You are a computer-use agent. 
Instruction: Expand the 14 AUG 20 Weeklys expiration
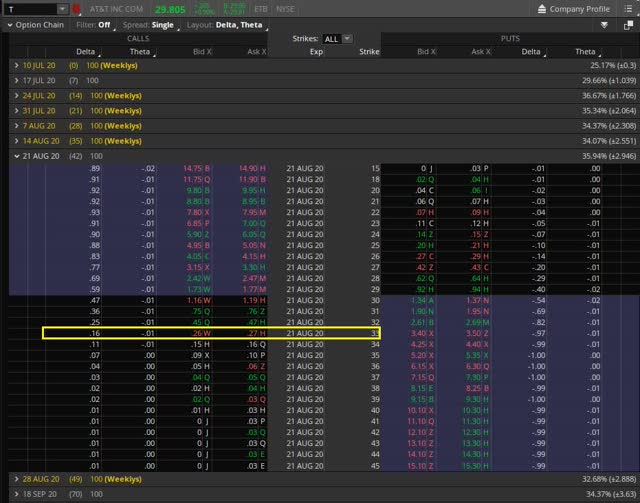[16, 141]
